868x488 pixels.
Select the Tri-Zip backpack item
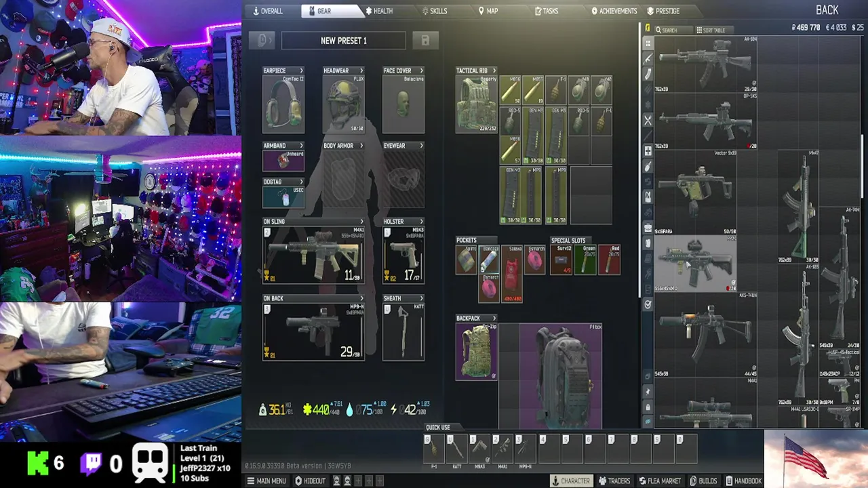[477, 351]
